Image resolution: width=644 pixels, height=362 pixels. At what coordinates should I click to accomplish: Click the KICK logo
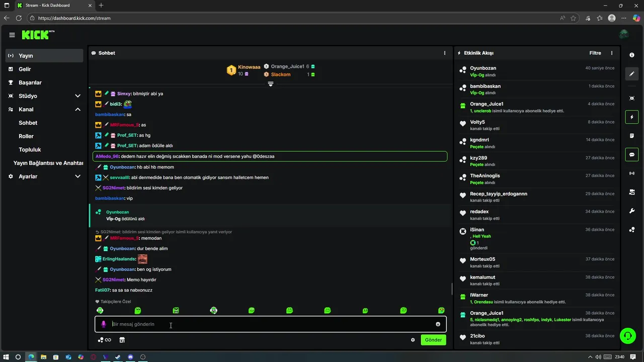click(38, 35)
